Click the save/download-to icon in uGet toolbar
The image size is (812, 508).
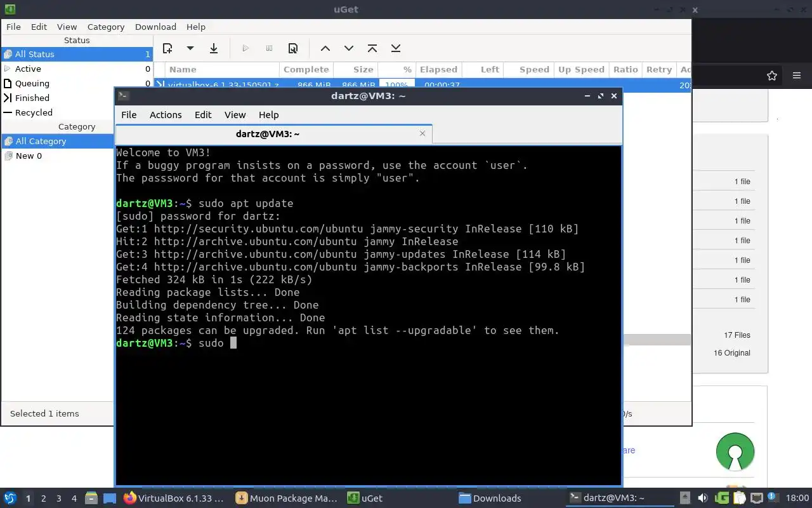[x=214, y=48]
